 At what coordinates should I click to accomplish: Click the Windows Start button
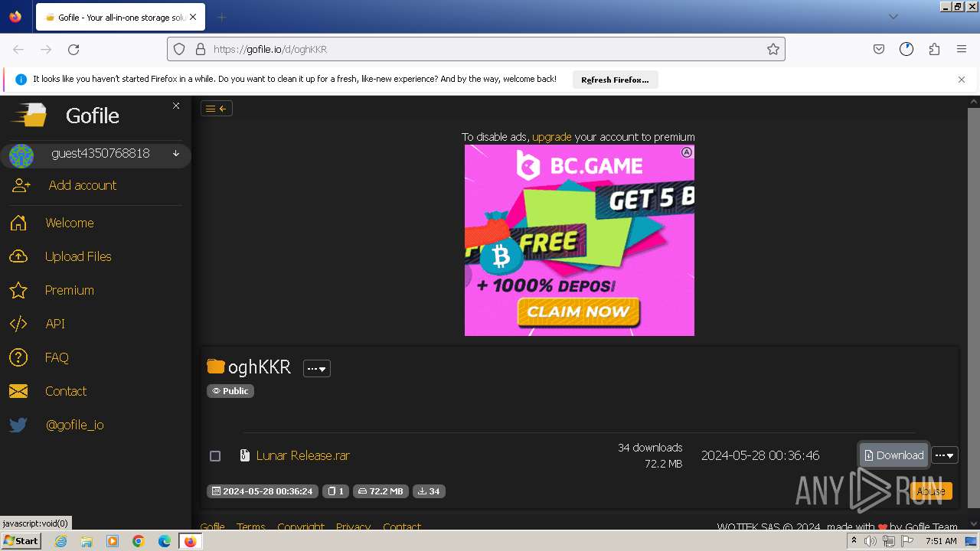pyautogui.click(x=21, y=541)
